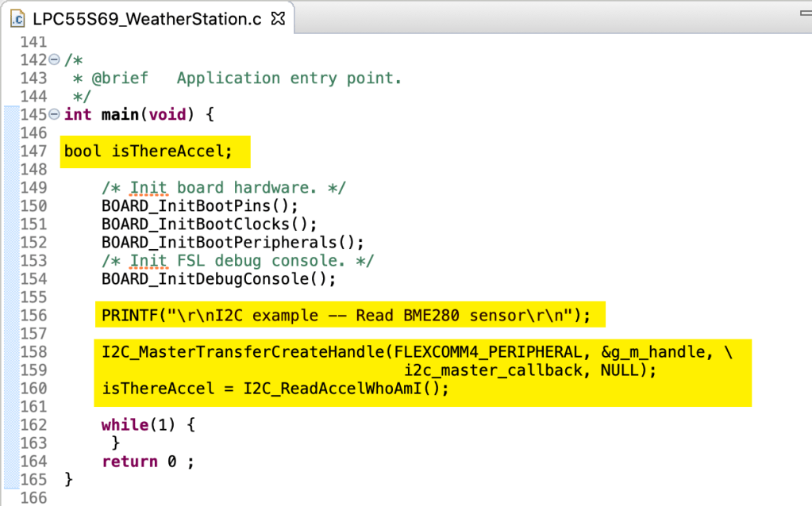Close the LPC55S69_WeatherStation.c tab
The image size is (812, 506).
[279, 19]
